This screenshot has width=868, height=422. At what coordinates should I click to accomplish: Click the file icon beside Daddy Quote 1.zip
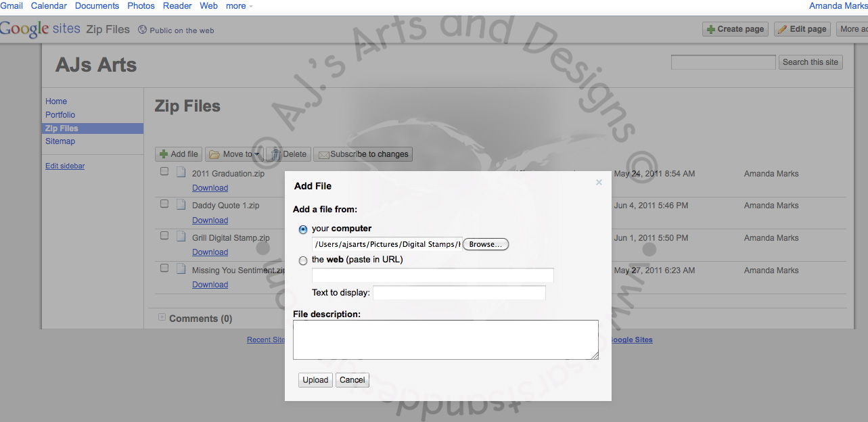(x=181, y=204)
